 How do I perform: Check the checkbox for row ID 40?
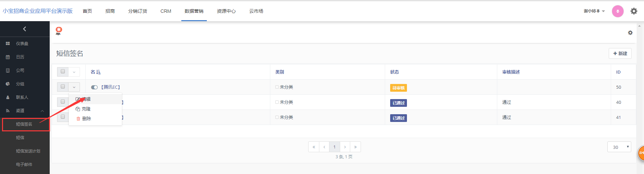63,102
